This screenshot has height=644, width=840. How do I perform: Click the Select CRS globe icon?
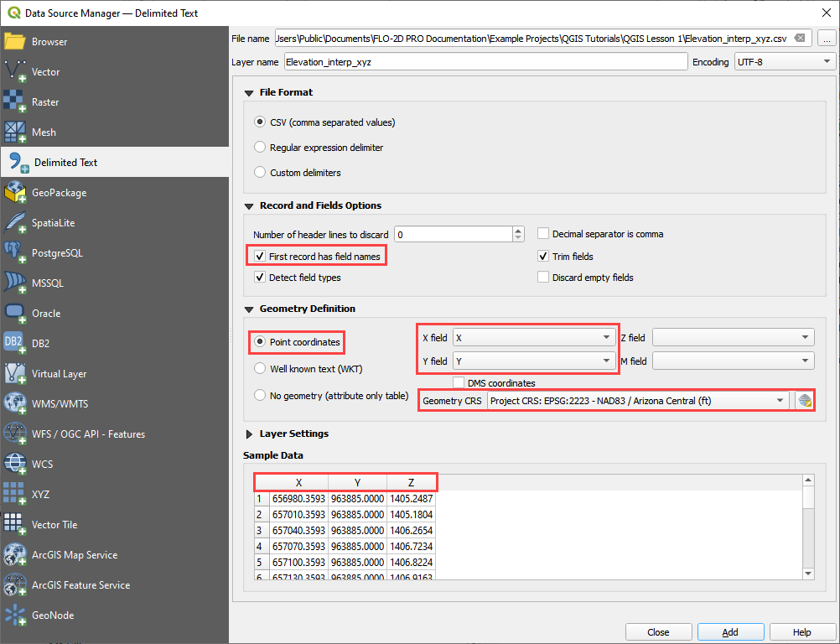(x=805, y=401)
